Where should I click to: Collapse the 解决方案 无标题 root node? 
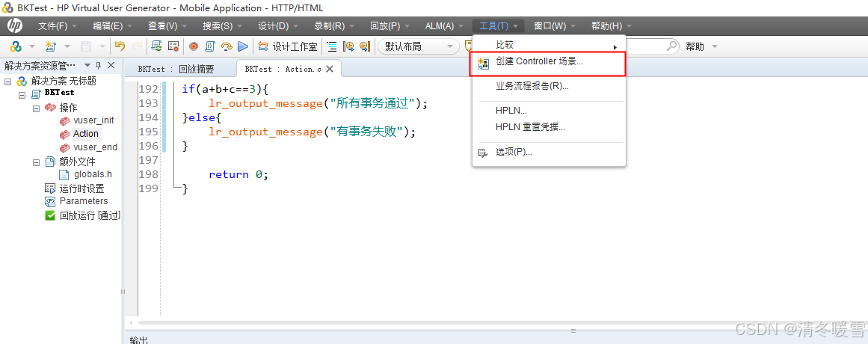coord(7,82)
